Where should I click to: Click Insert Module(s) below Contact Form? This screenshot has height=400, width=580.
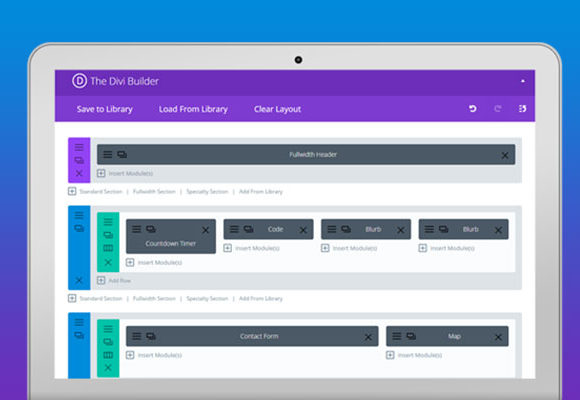154,355
